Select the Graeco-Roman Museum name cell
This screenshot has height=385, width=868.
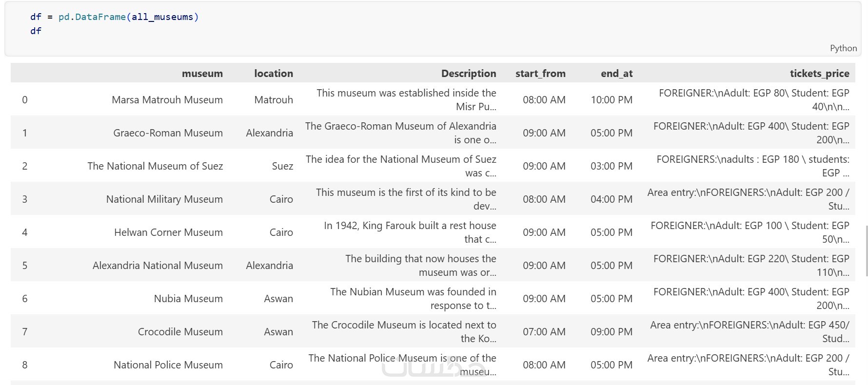[168, 133]
